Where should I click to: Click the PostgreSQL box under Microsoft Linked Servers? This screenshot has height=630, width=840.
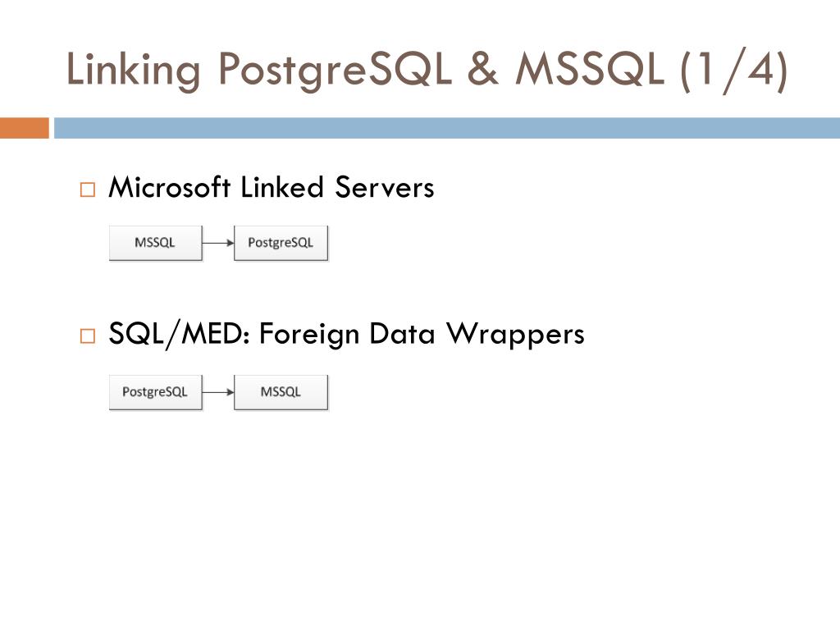281,243
